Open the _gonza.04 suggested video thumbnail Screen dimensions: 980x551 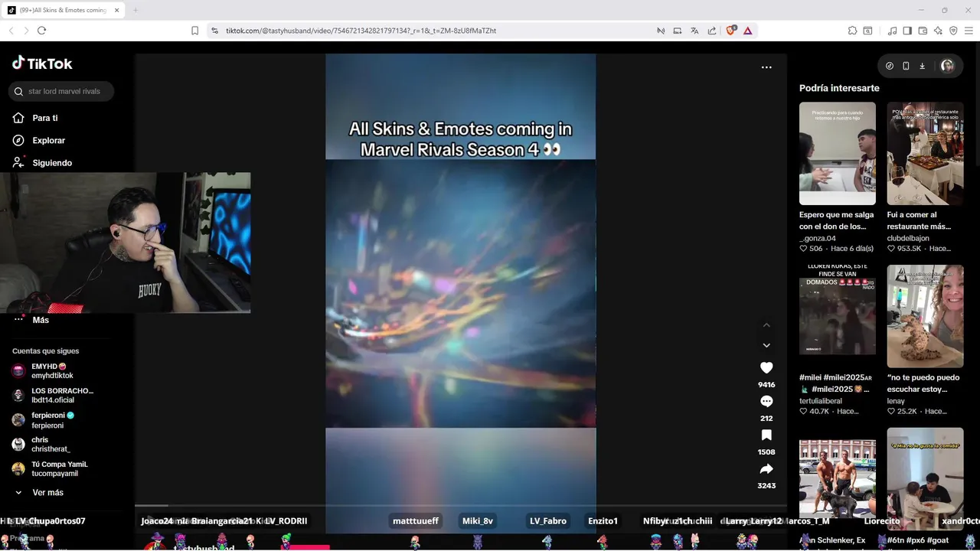pyautogui.click(x=838, y=153)
